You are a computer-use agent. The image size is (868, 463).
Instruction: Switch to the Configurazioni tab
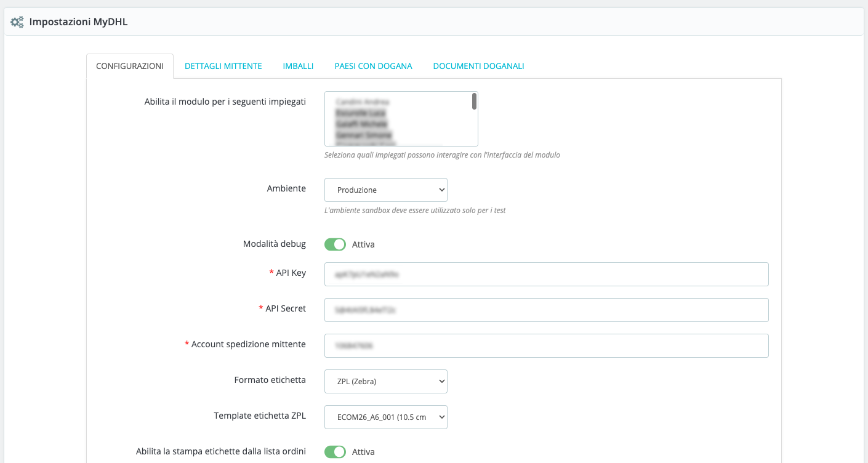point(130,66)
